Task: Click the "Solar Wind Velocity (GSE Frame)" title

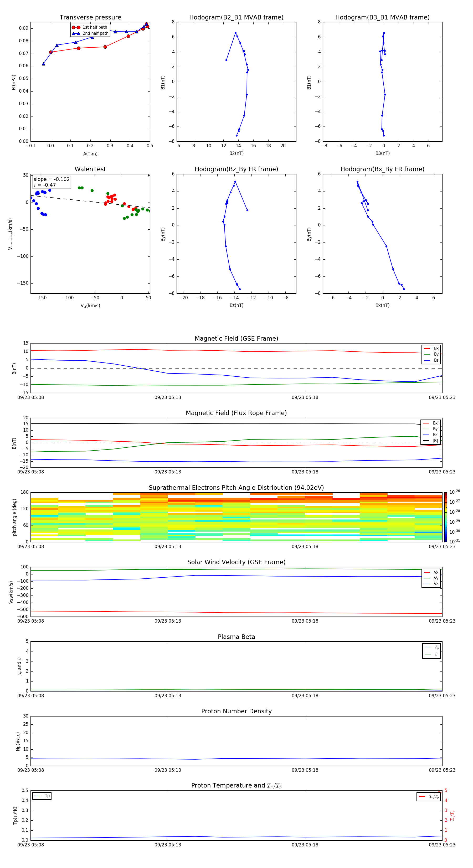Action: [x=236, y=562]
